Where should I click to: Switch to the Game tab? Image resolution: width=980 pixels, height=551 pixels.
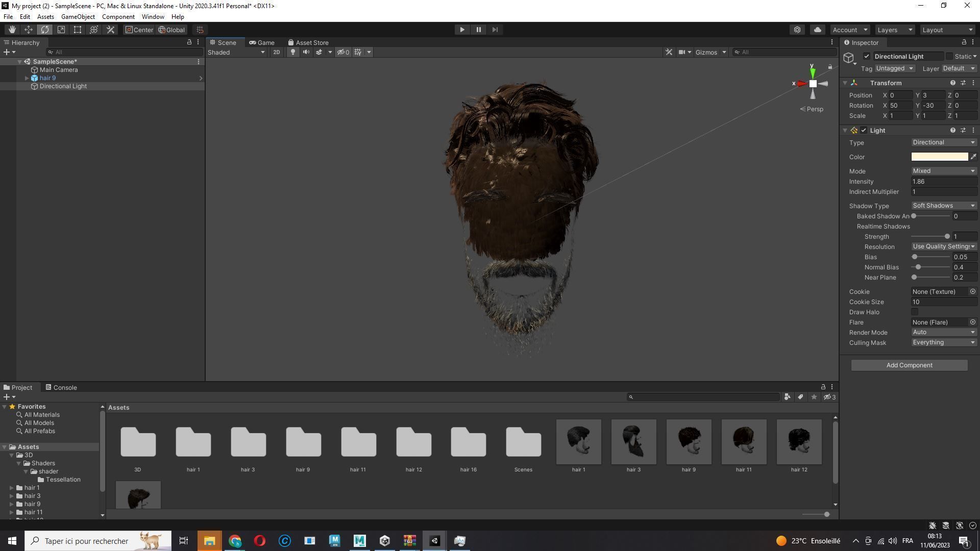pyautogui.click(x=262, y=42)
